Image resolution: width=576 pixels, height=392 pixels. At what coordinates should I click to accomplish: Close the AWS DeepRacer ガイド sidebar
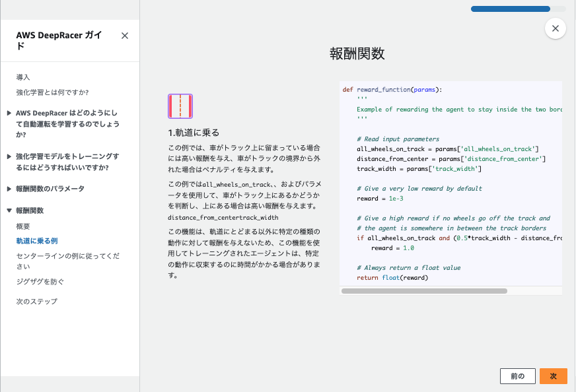pyautogui.click(x=125, y=36)
